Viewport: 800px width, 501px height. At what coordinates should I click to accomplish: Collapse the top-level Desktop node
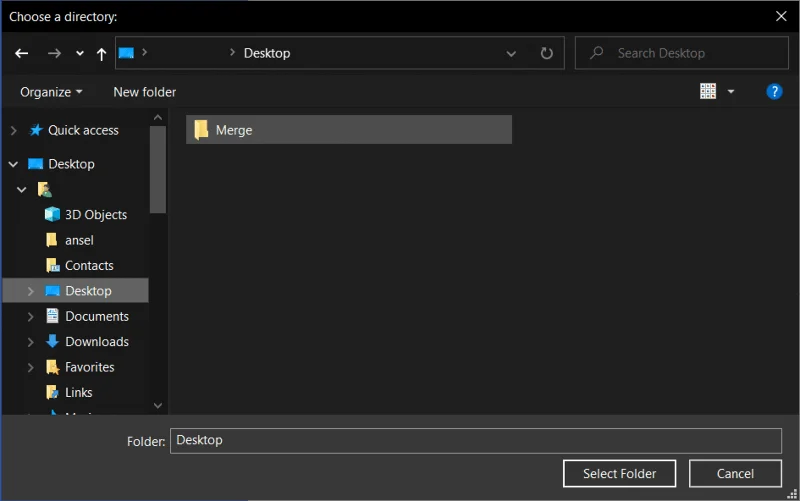tap(14, 164)
